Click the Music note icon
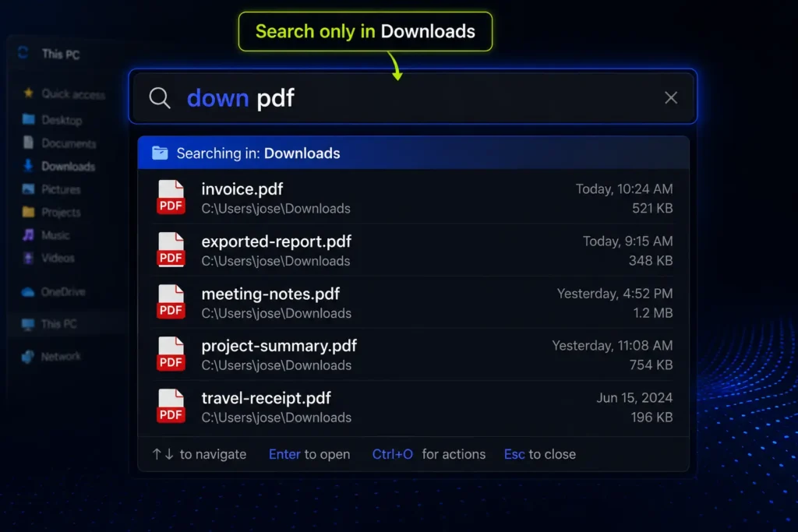 (x=29, y=234)
